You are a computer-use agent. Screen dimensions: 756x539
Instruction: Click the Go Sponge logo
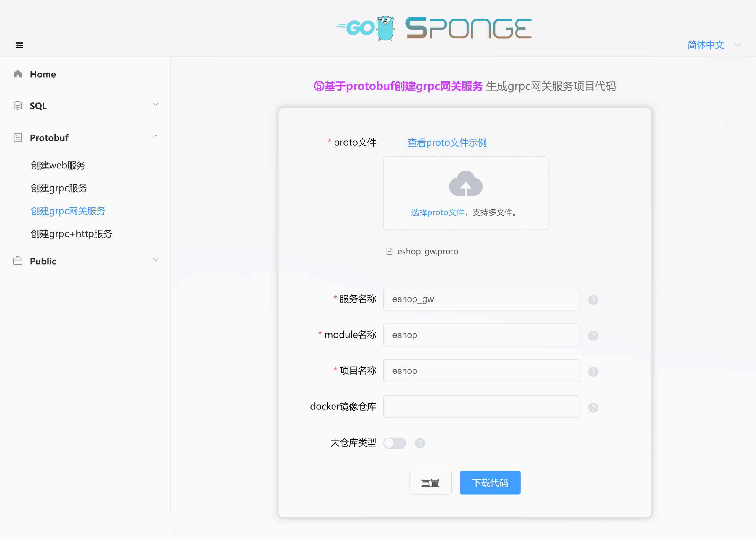pos(434,28)
